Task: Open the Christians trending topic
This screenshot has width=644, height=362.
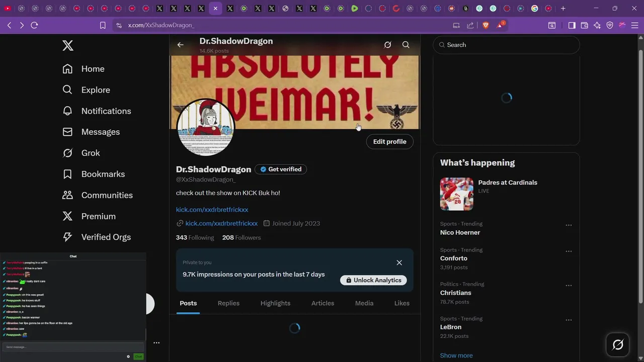Action: coord(456,293)
